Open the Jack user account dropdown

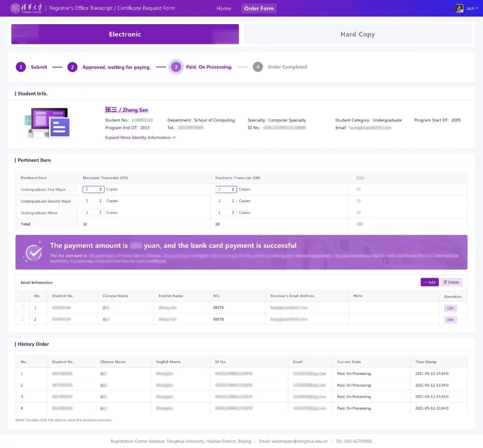click(x=471, y=8)
